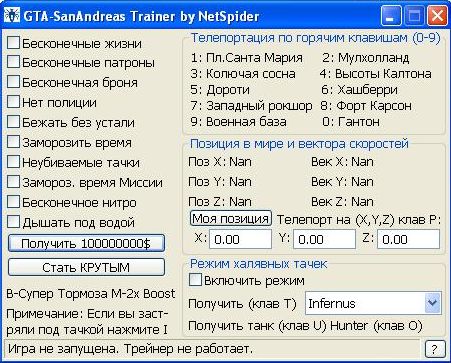451x363 pixels.
Task: Toggle Включить режим checkbox
Action: (x=195, y=280)
